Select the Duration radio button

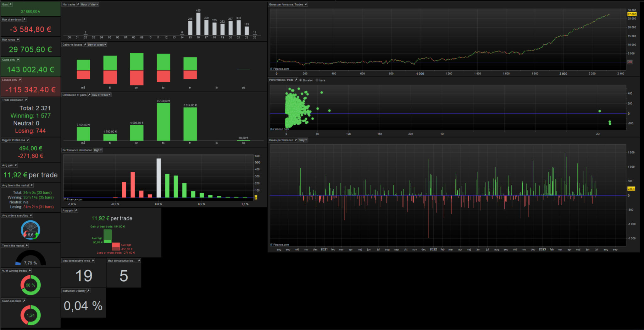pyautogui.click(x=301, y=80)
